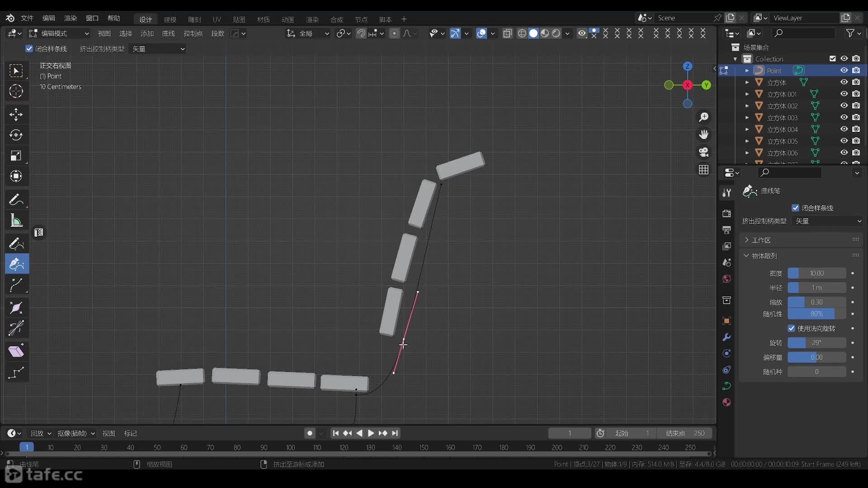The height and width of the screenshot is (488, 868).
Task: Toggle Collection exclude checkbox
Action: (x=833, y=59)
